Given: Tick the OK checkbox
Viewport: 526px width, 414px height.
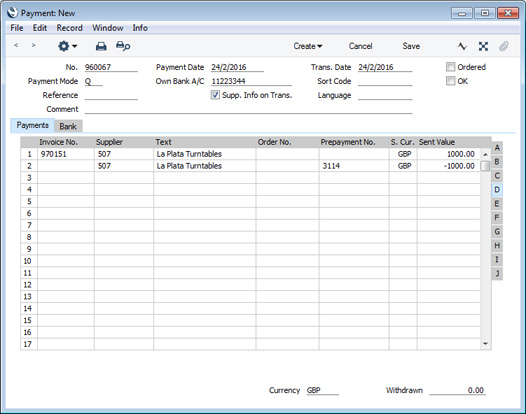Looking at the screenshot, I should tap(450, 81).
